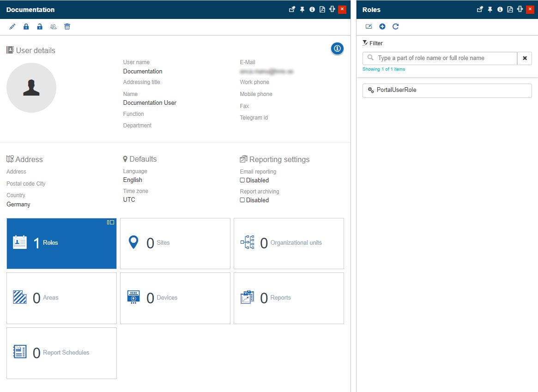This screenshot has width=538, height=392.
Task: Click the trash delete icon for the user
Action: tap(67, 27)
